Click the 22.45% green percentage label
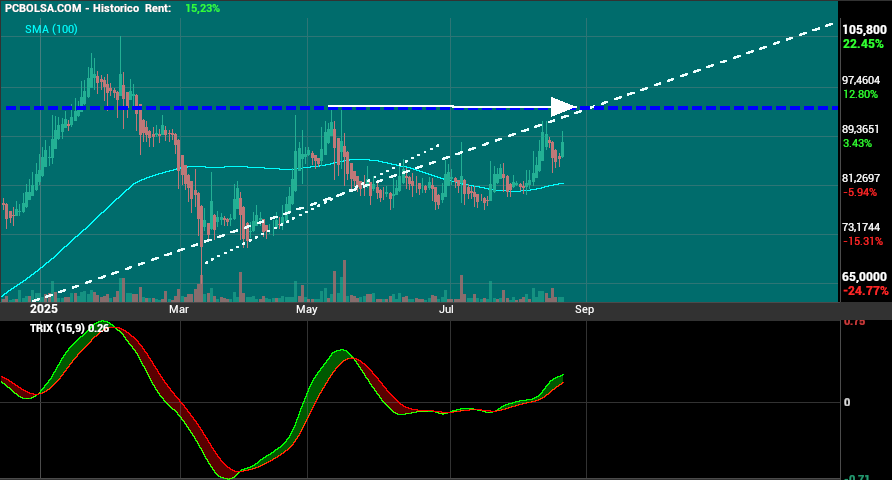 pyautogui.click(x=863, y=44)
